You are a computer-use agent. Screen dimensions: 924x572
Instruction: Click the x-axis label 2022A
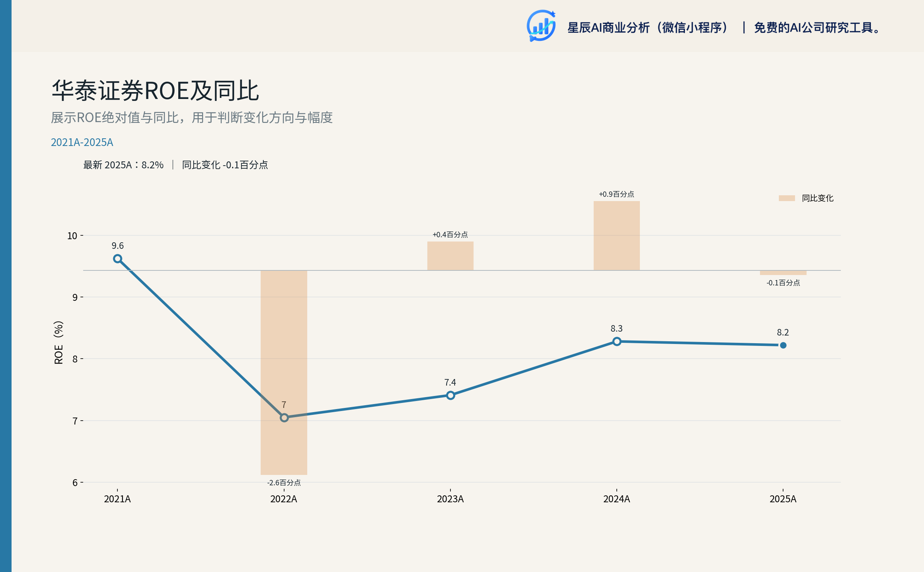(284, 499)
